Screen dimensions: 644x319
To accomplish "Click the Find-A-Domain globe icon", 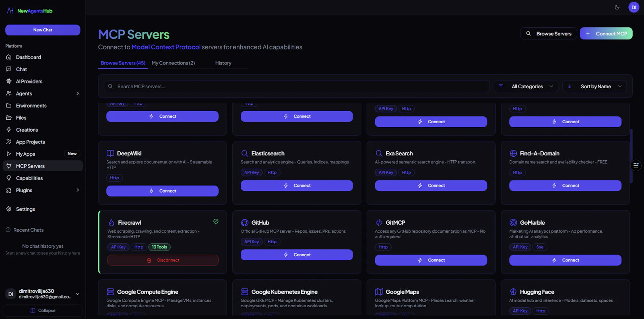I will (513, 153).
